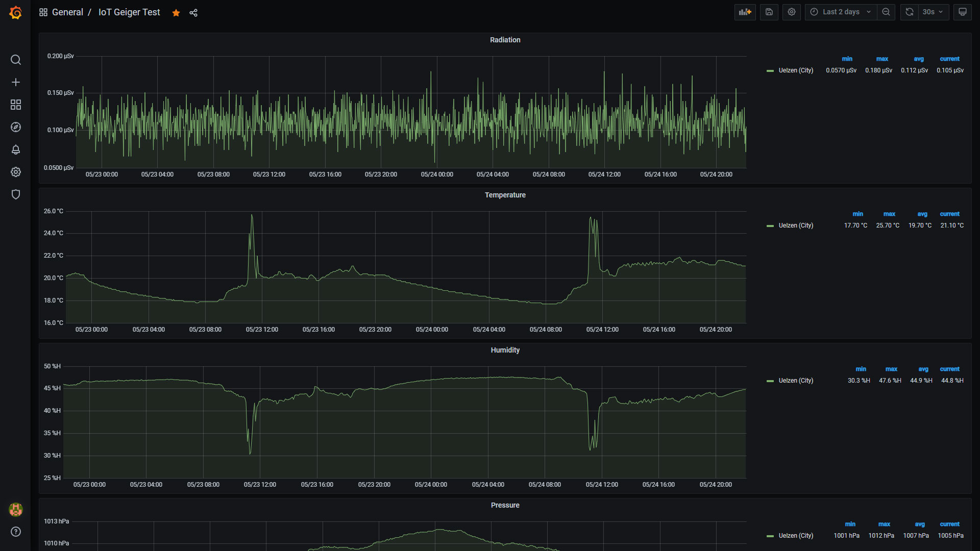Open the Grafana home logo

(15, 12)
